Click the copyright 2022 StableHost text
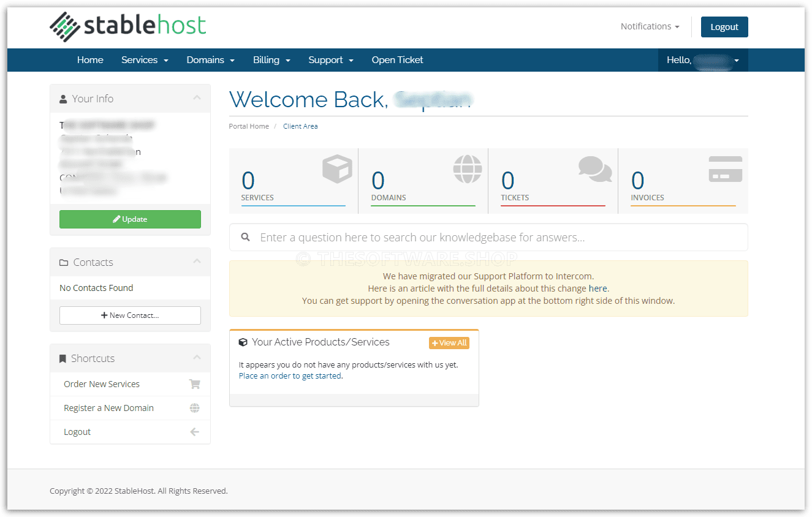The height and width of the screenshot is (517, 812). 138,491
